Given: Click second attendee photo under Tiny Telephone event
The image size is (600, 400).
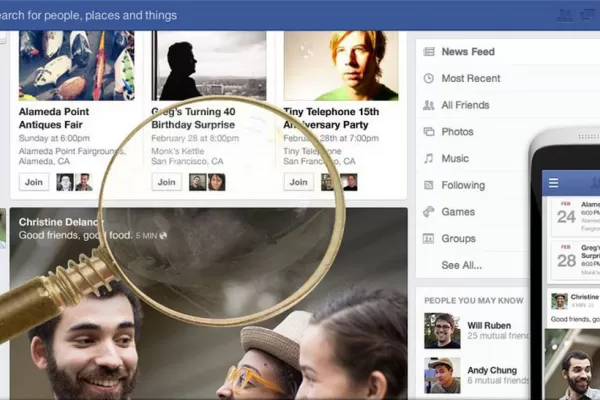Looking at the screenshot, I should tap(349, 182).
